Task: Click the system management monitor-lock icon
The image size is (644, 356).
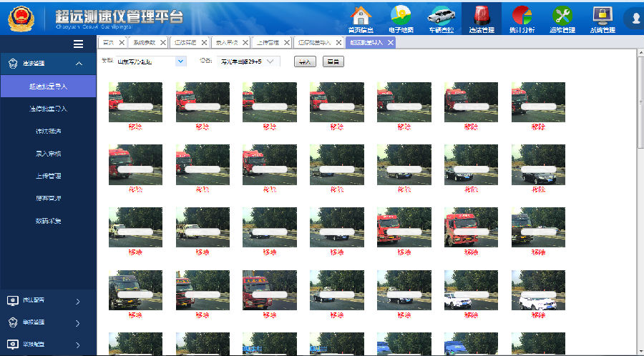Action: click(602, 16)
